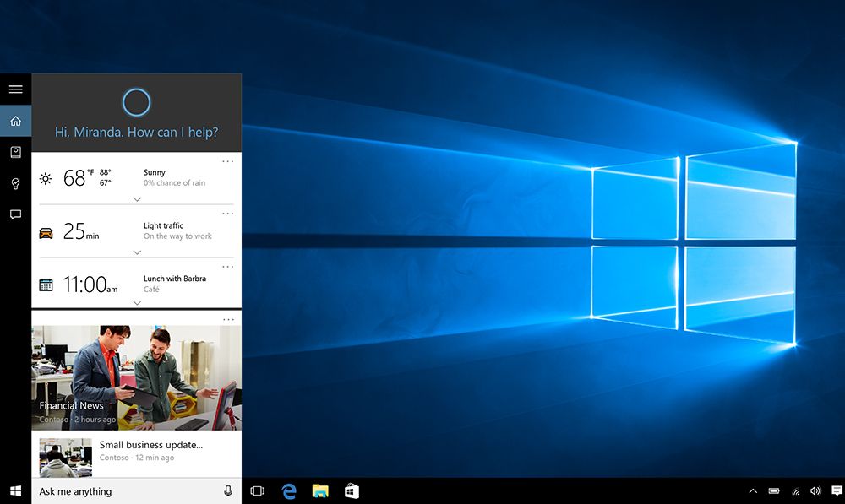Show hidden system tray icons

click(x=753, y=490)
